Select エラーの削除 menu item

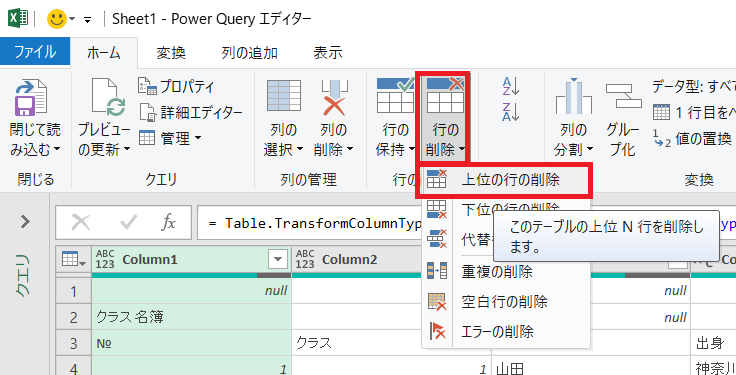pos(506,331)
